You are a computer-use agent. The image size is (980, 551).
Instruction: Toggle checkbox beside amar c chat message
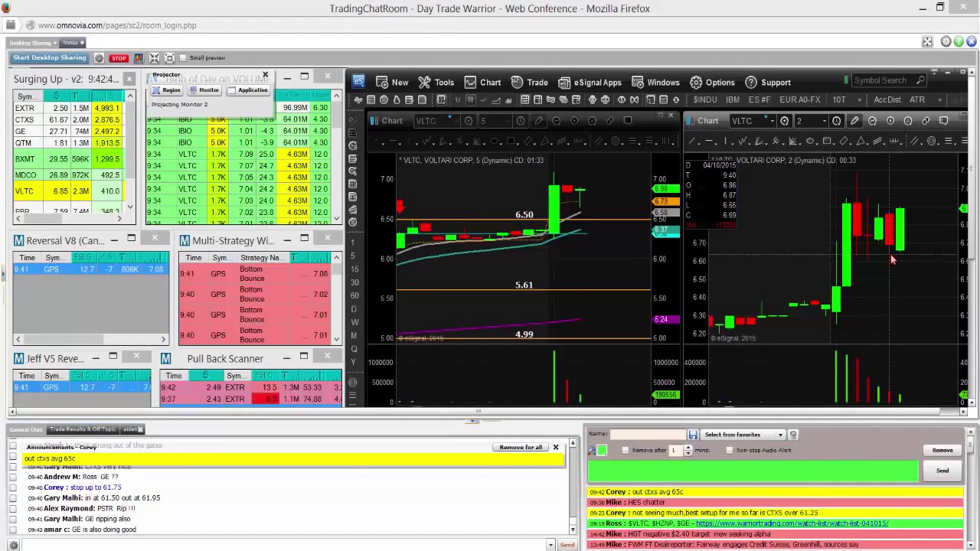(13, 530)
